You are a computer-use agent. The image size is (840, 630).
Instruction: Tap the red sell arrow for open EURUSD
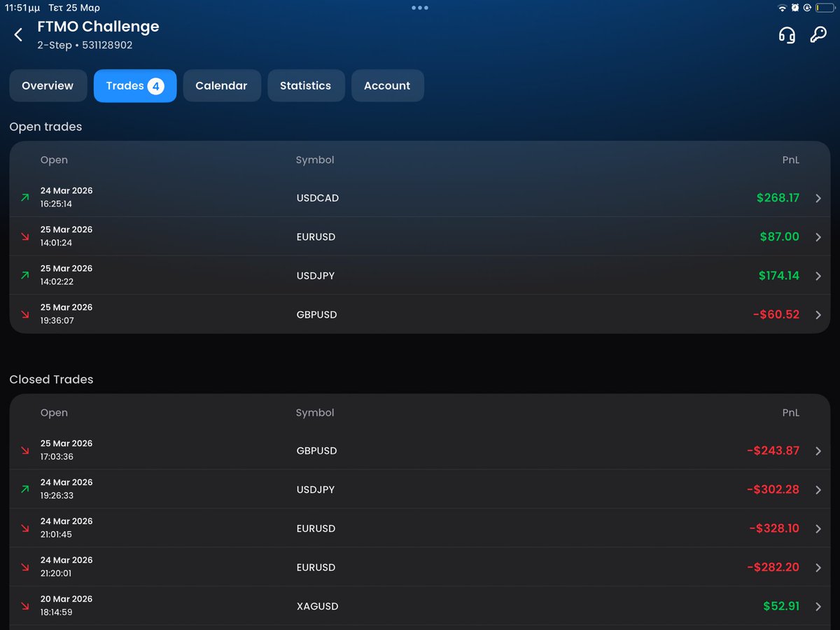coord(25,237)
